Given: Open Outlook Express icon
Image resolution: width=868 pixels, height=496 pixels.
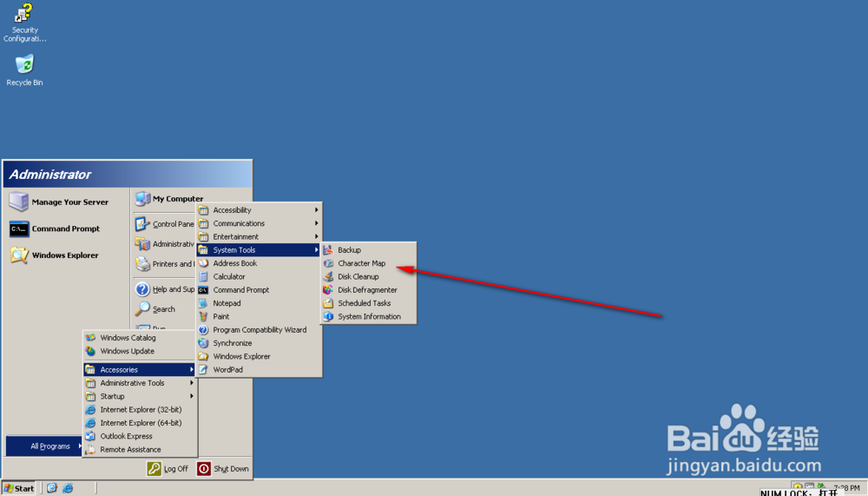Looking at the screenshot, I should (x=90, y=436).
